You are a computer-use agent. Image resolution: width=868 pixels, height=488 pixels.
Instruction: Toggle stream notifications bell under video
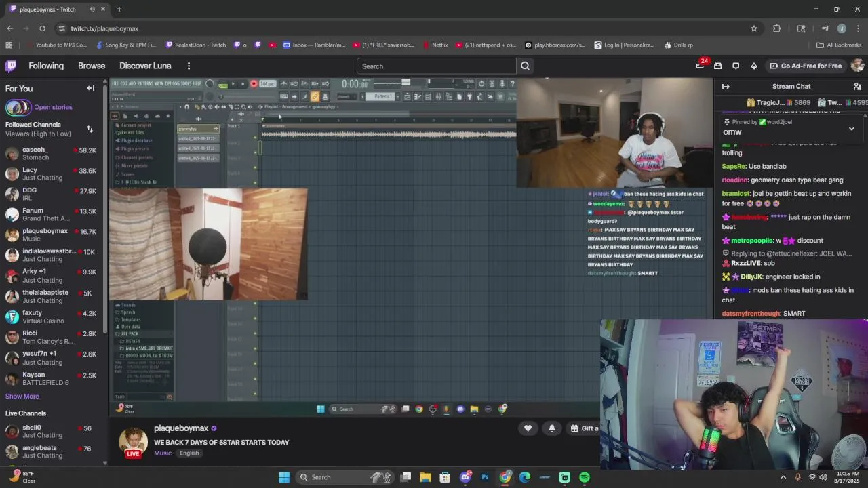[x=551, y=428]
